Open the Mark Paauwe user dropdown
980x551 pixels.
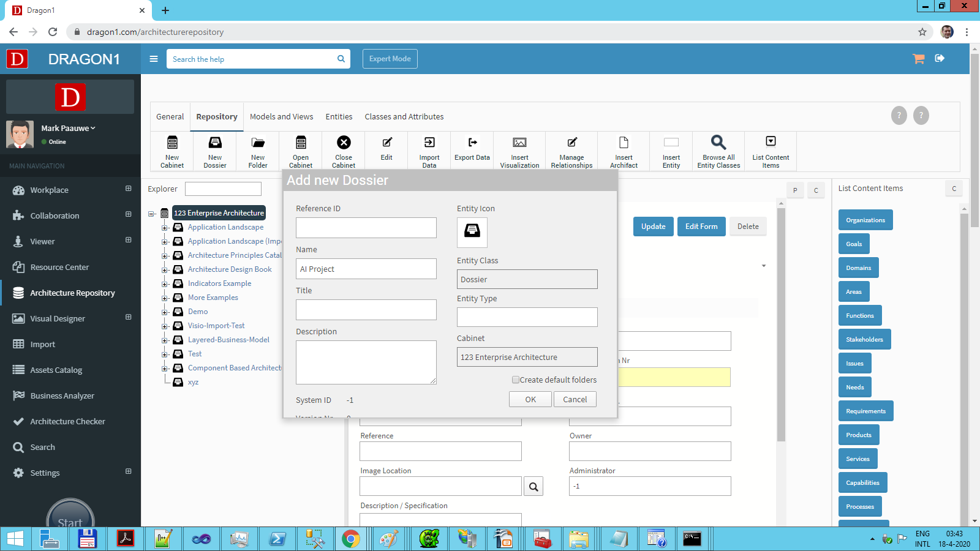68,128
